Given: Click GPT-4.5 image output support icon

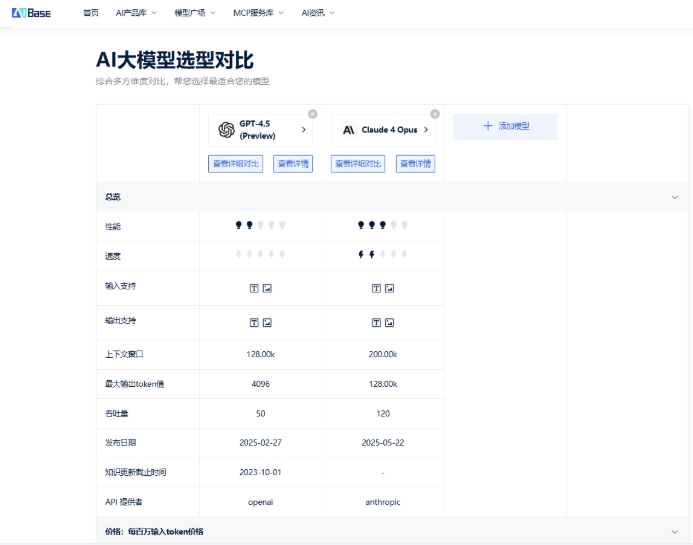Looking at the screenshot, I should tap(267, 323).
